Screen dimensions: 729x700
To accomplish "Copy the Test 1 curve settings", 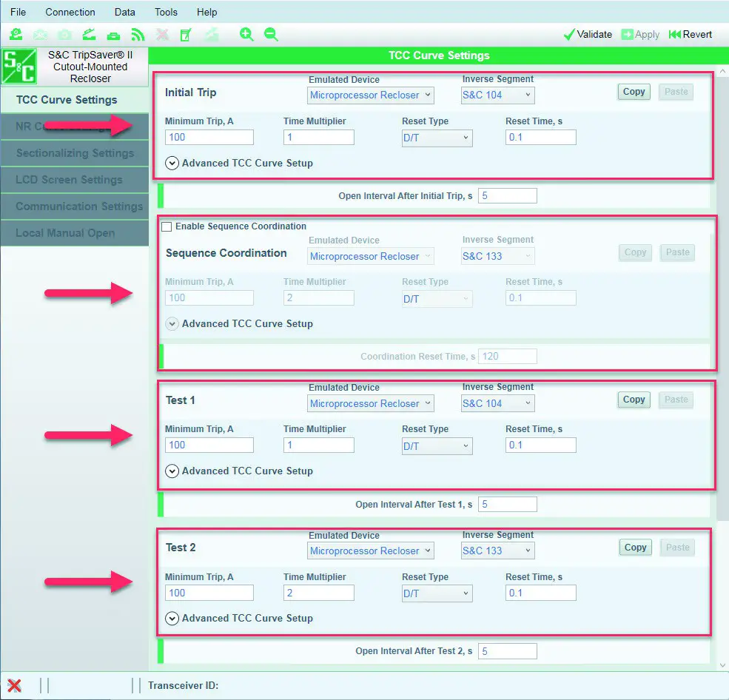I will [x=634, y=400].
